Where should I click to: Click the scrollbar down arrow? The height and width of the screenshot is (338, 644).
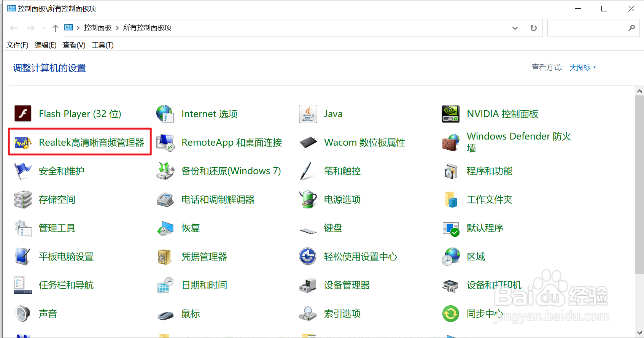639,333
